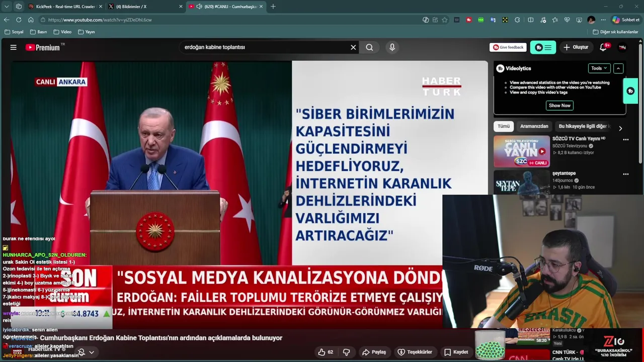Open SÖZCÜ TV Canlı Yayını thumbnail

tap(522, 151)
